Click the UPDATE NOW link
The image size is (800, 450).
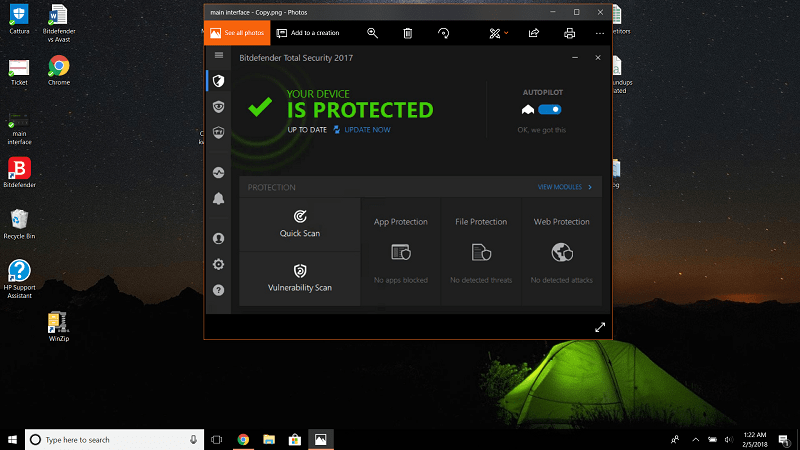coord(367,130)
